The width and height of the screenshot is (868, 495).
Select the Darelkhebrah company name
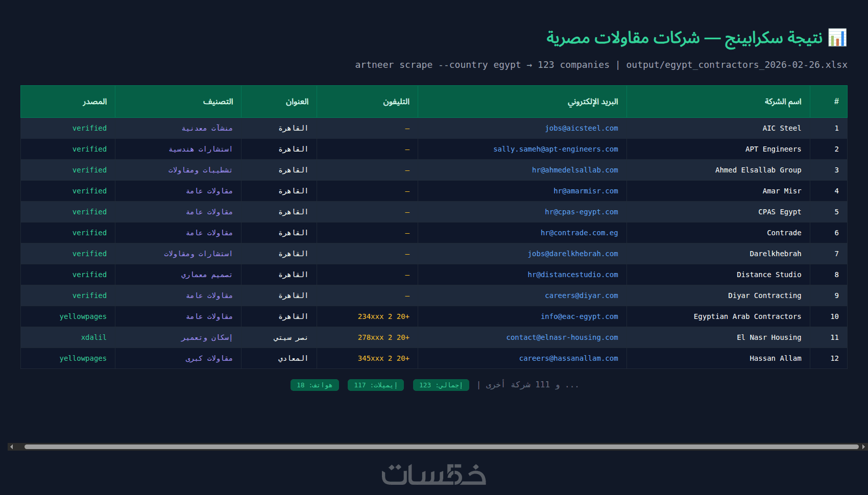(x=775, y=254)
